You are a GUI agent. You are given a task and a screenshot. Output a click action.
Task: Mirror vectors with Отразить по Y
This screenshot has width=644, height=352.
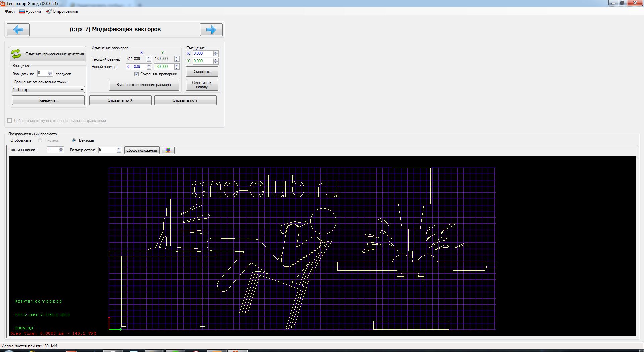(x=185, y=100)
